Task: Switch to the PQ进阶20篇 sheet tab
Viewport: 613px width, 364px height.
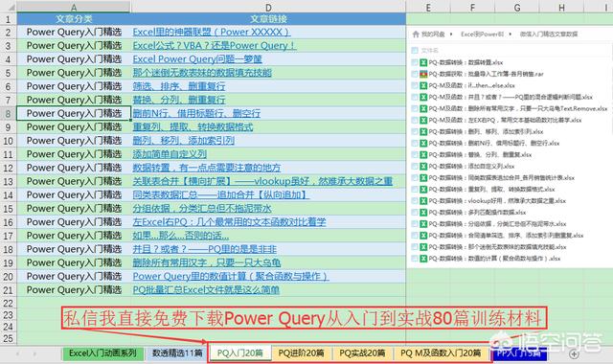Action: [301, 353]
